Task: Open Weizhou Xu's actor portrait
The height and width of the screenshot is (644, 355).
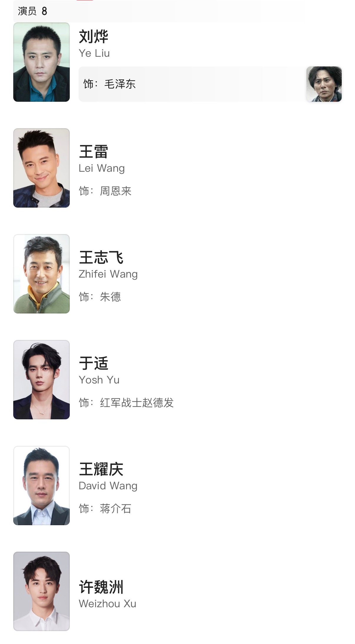Action: pyautogui.click(x=42, y=591)
